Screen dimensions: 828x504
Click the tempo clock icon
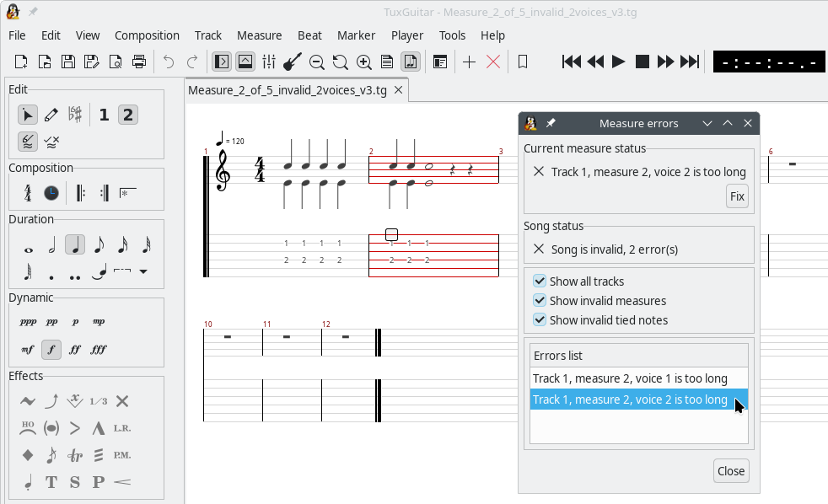[x=51, y=193]
